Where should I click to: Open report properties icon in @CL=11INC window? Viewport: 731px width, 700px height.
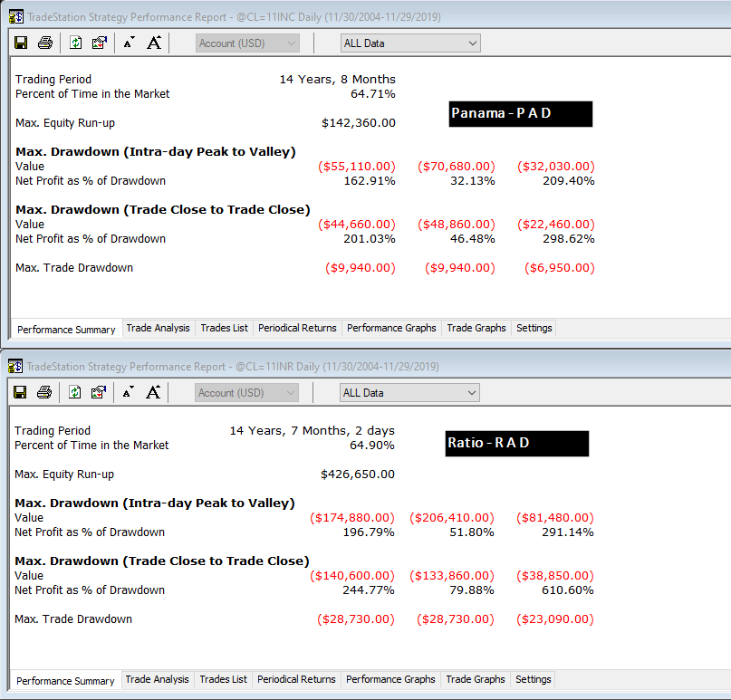pyautogui.click(x=99, y=43)
